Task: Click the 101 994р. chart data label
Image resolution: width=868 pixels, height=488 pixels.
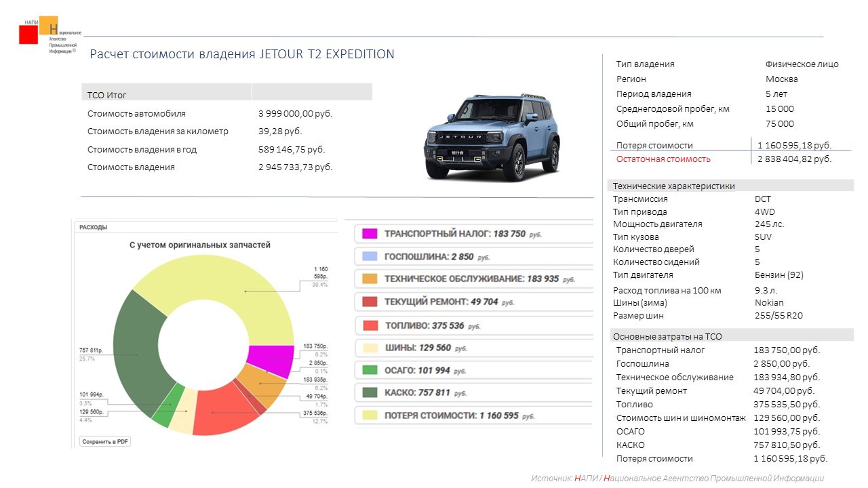Action: click(92, 395)
